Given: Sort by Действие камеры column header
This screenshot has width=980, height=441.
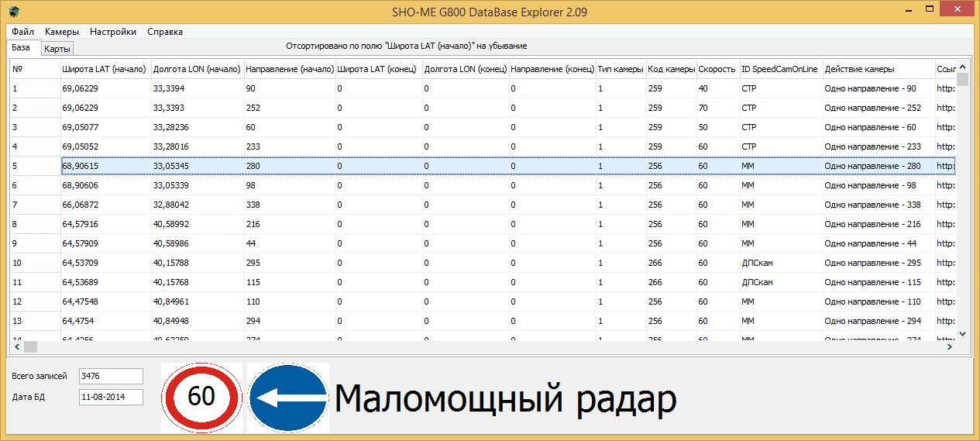Looking at the screenshot, I should (x=879, y=69).
